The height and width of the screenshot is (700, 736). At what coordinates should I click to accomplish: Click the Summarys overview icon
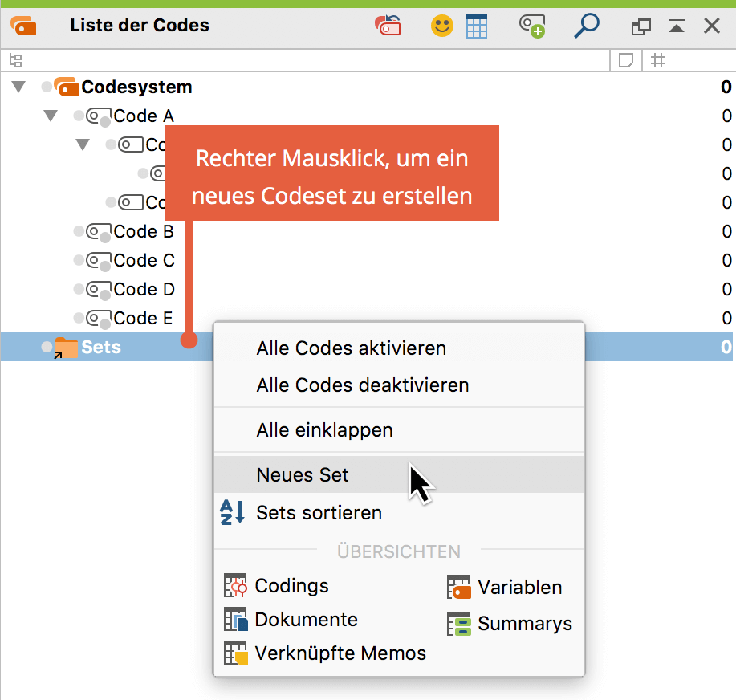458,624
